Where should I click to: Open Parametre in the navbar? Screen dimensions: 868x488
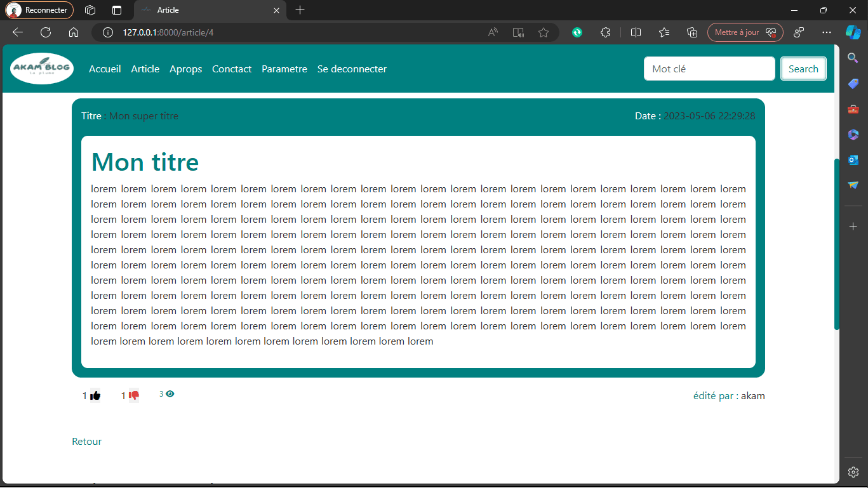point(284,69)
